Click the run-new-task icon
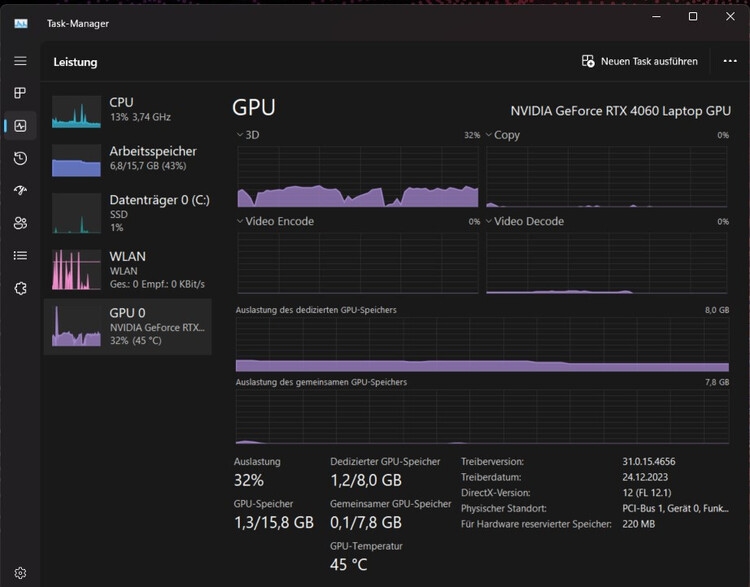Viewport: 750px width, 587px height. pyautogui.click(x=588, y=61)
